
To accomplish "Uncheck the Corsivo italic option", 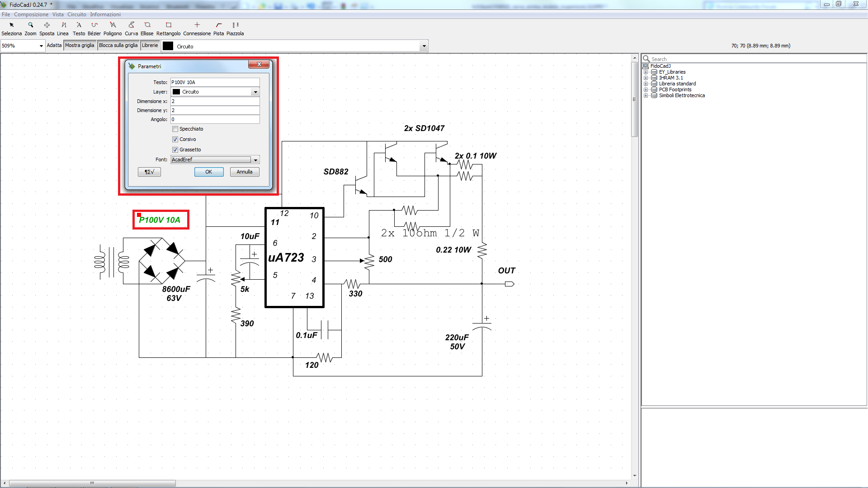I will 175,140.
